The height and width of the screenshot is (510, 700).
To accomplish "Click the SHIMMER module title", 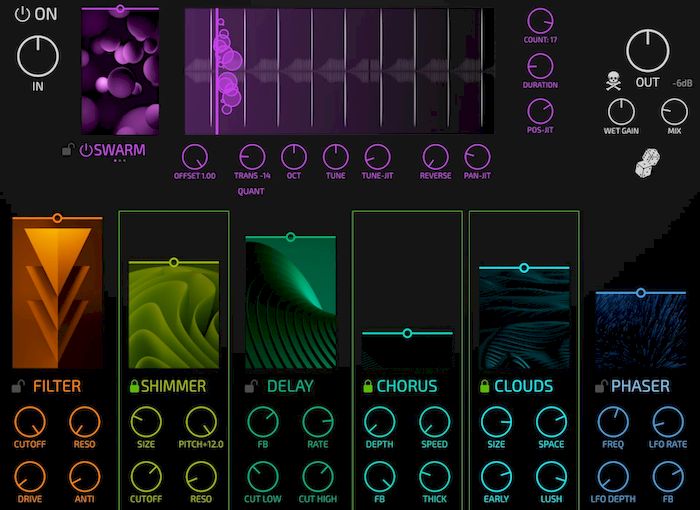I will (x=174, y=386).
